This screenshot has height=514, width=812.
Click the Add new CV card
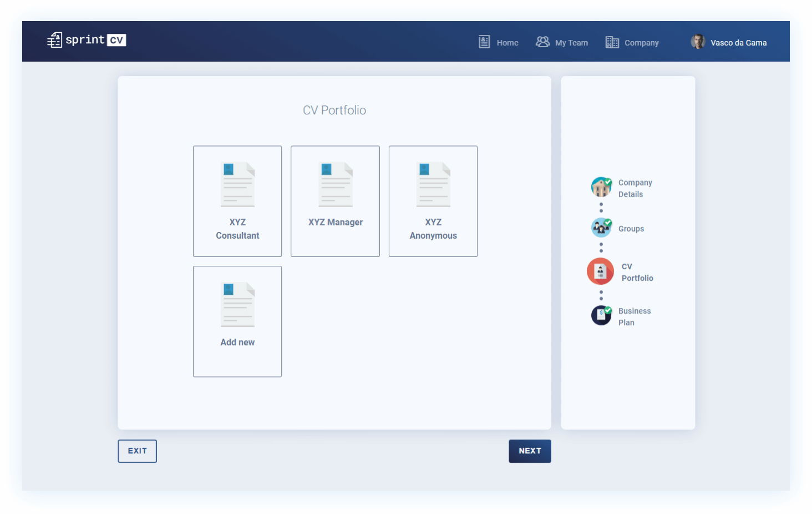237,321
